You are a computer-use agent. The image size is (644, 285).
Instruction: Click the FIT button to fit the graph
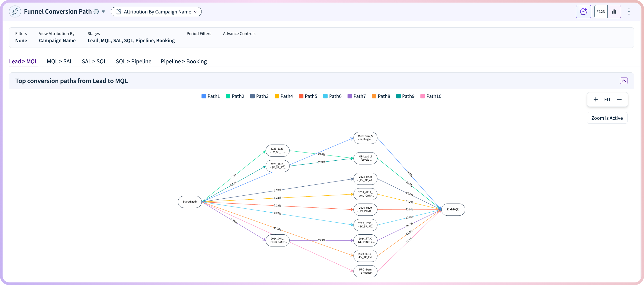coord(607,100)
